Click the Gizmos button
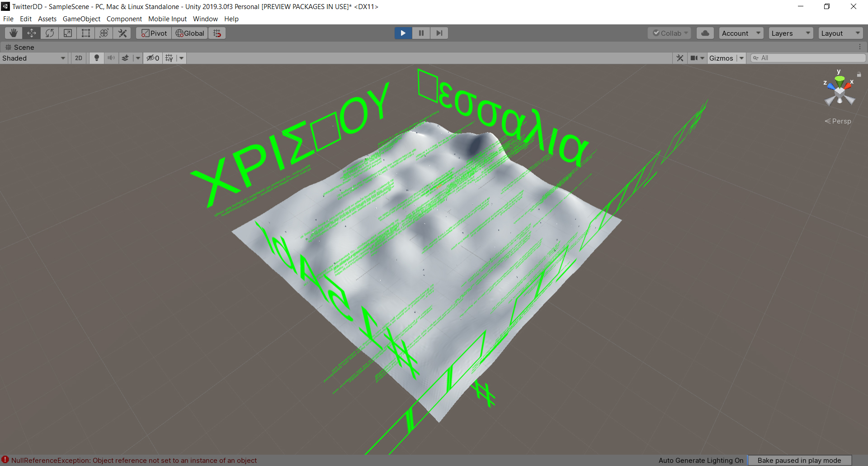This screenshot has width=868, height=466. 721,58
